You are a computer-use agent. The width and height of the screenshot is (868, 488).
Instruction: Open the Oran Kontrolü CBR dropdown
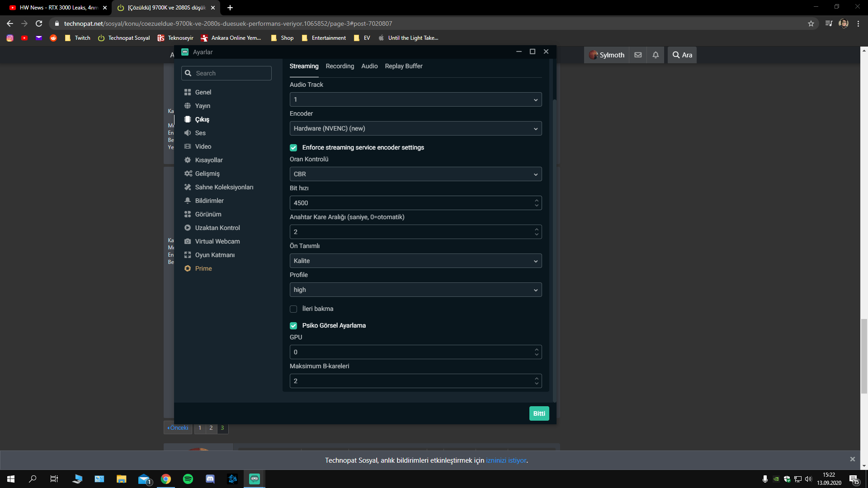coord(415,174)
